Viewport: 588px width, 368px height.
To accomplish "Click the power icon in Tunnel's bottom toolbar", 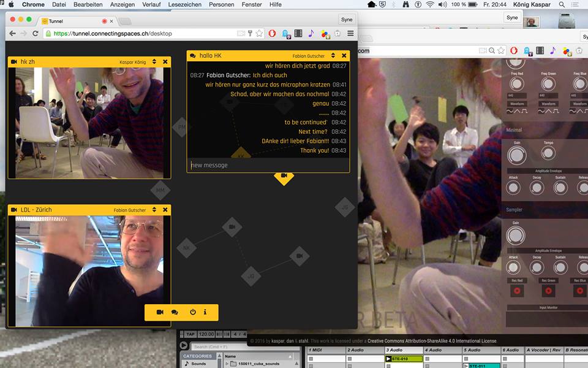I will pyautogui.click(x=193, y=312).
